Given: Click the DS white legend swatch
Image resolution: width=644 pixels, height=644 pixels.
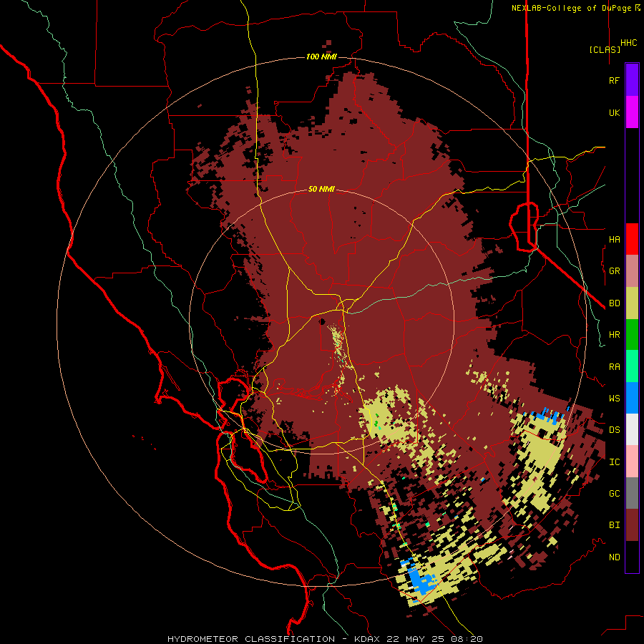Looking at the screenshot, I should [x=632, y=429].
